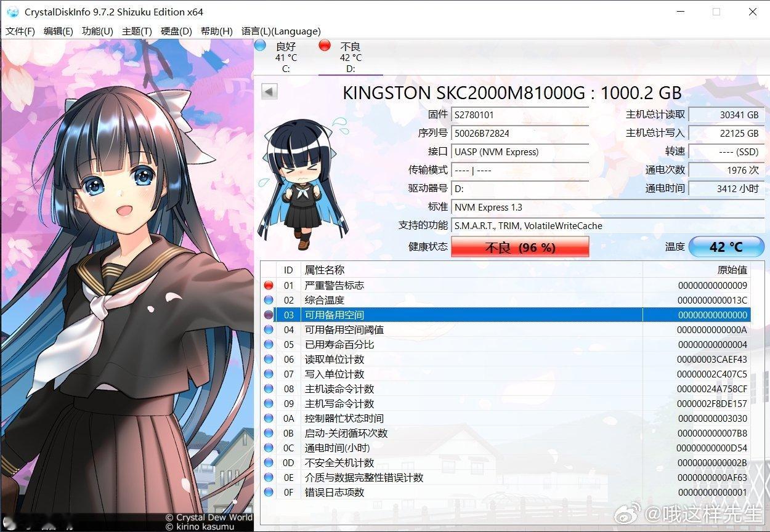Click blue indicator of attribute 0A 控制器忙状态时间
This screenshot has height=532, width=770.
[269, 418]
